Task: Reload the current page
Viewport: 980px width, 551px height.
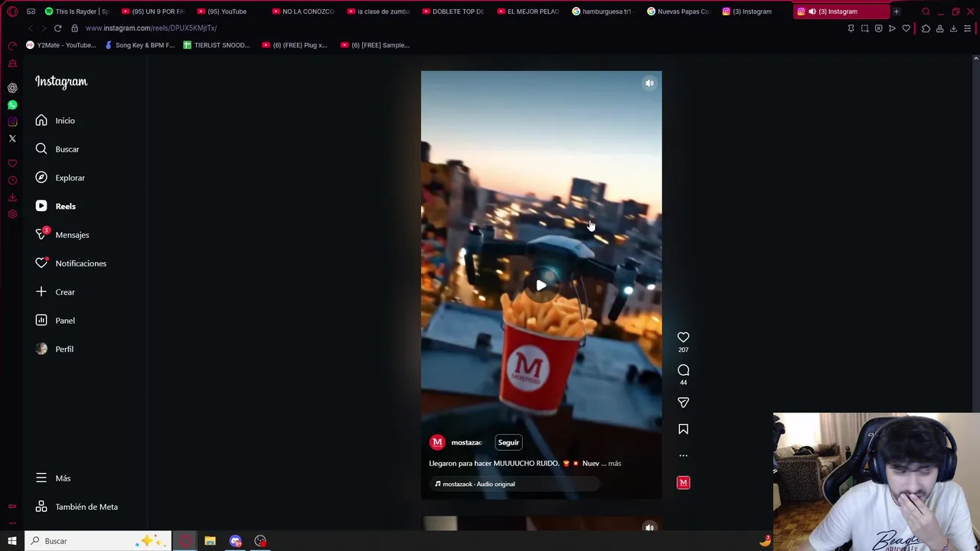Action: tap(57, 28)
